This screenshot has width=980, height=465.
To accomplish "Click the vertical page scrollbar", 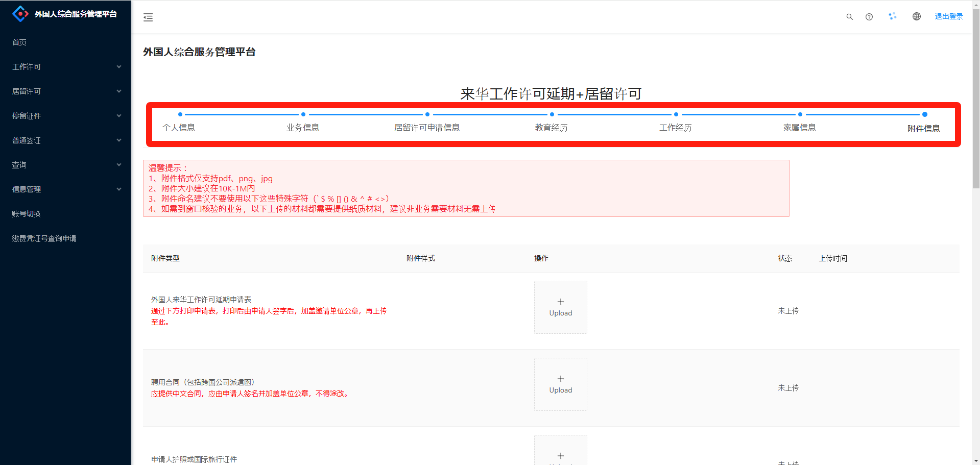I will coord(975,102).
